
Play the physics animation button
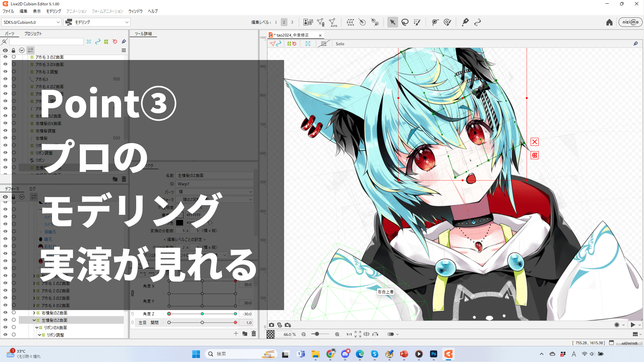tap(633, 325)
